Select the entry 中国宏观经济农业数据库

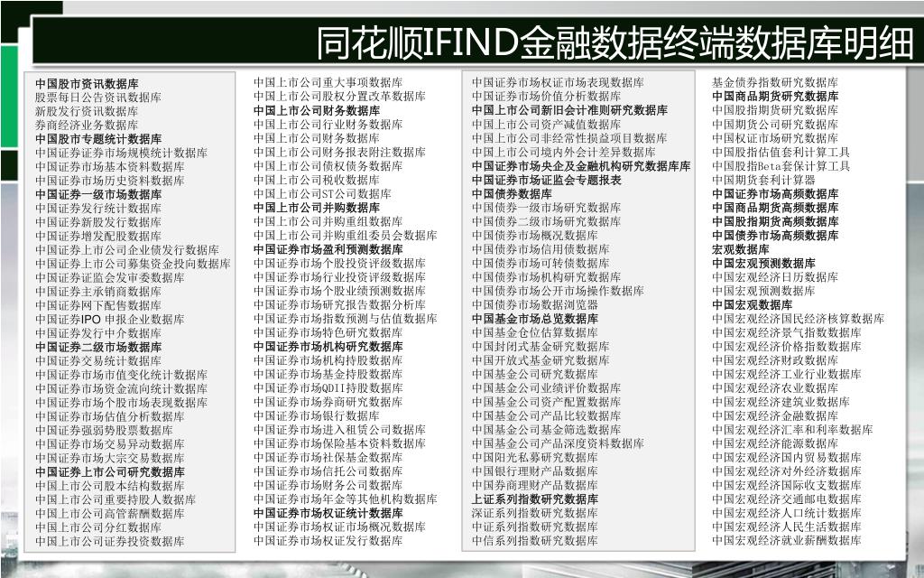(775, 388)
